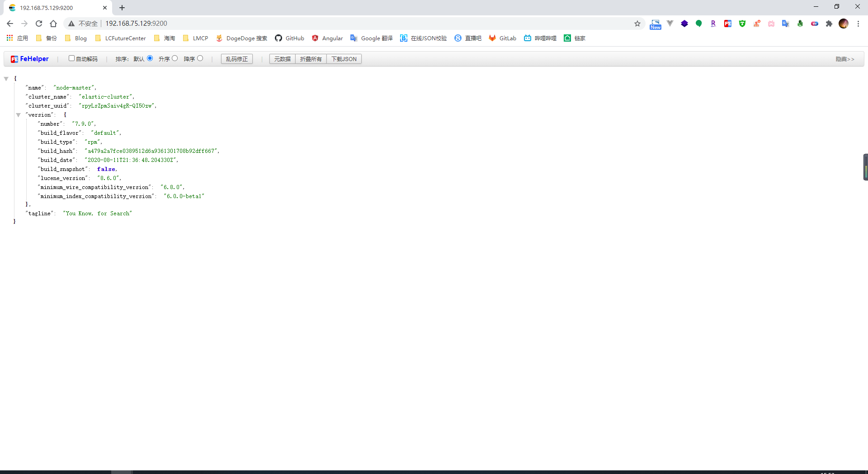Click the cluster_uuid value string
Image resolution: width=868 pixels, height=474 pixels.
(117, 106)
